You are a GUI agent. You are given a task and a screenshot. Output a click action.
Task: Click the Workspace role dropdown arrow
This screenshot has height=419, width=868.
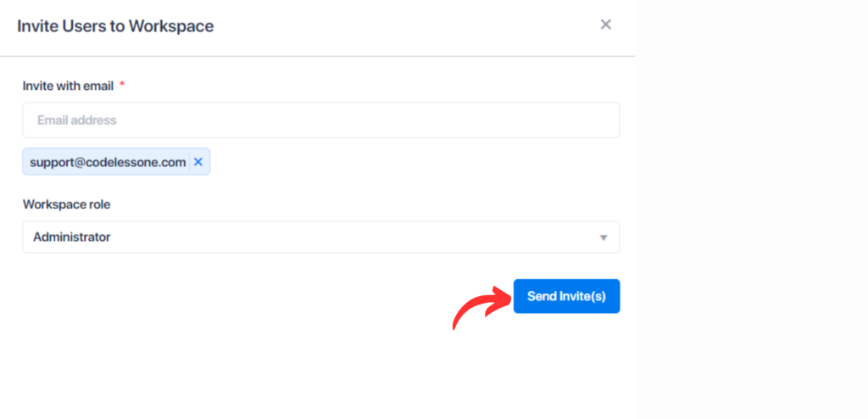[604, 237]
